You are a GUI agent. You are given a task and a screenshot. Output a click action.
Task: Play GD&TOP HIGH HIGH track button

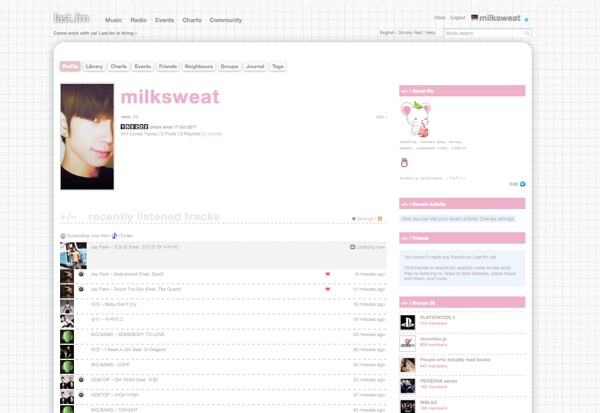(81, 395)
